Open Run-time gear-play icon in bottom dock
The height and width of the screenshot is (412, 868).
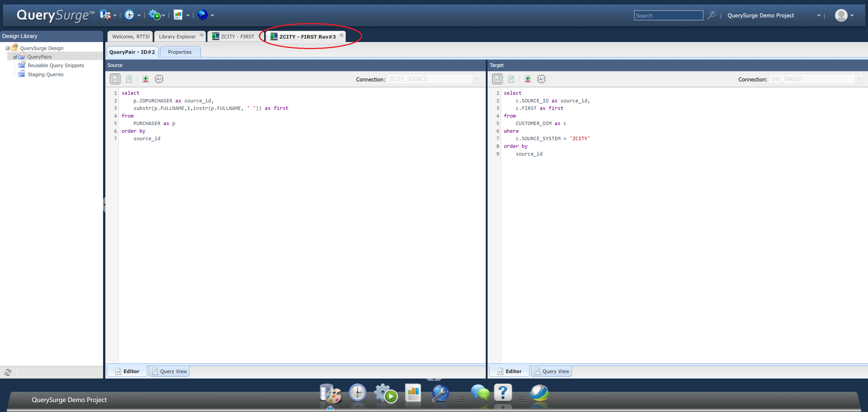pos(386,393)
